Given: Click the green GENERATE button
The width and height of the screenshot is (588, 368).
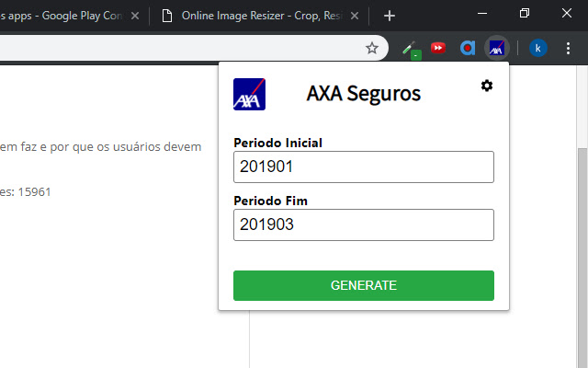Looking at the screenshot, I should 364,286.
